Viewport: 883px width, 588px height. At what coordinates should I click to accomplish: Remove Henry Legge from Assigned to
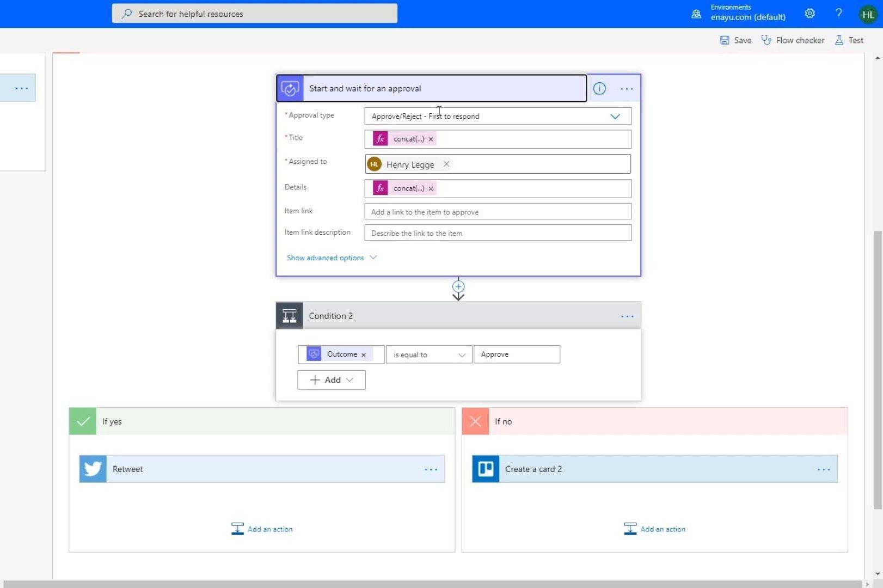(x=446, y=164)
